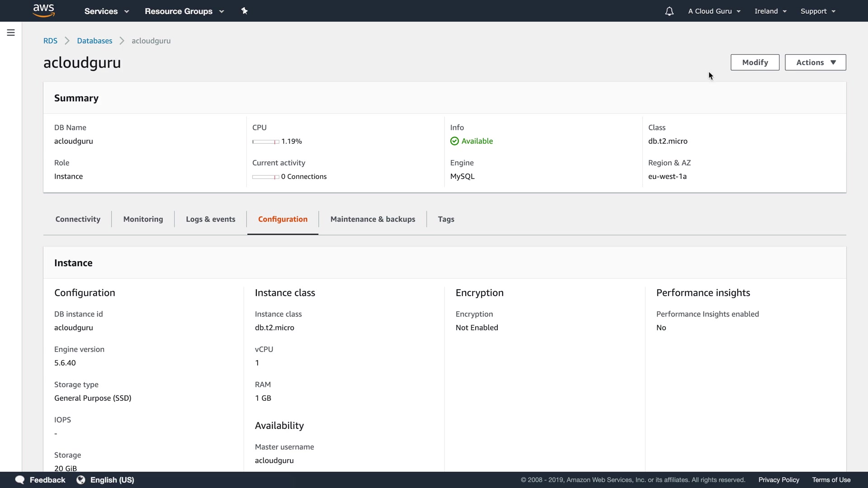868x488 pixels.
Task: Switch to the Monitoring tab
Action: pyautogui.click(x=143, y=219)
